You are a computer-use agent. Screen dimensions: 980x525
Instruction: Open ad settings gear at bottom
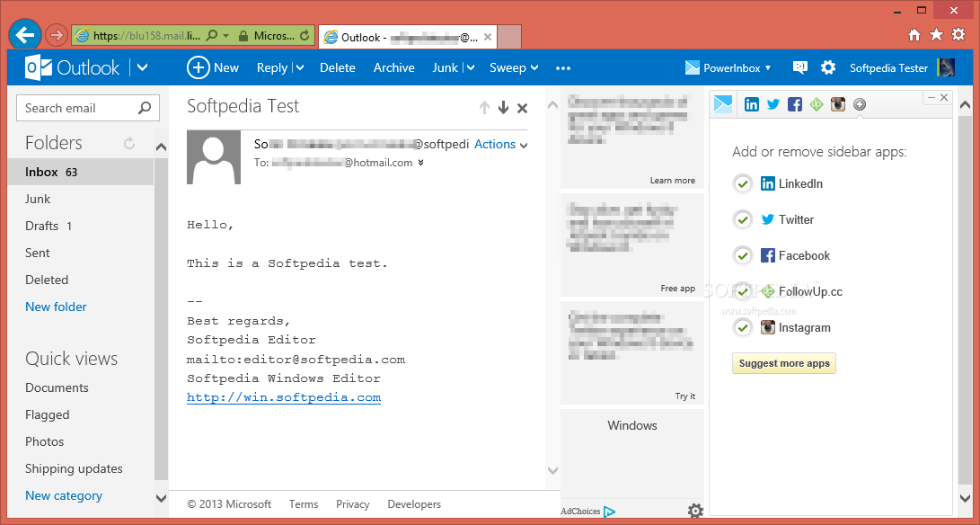click(x=695, y=511)
